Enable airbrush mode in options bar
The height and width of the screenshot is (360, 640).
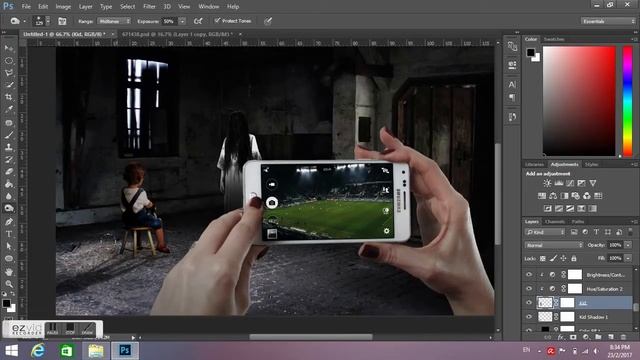(198, 21)
